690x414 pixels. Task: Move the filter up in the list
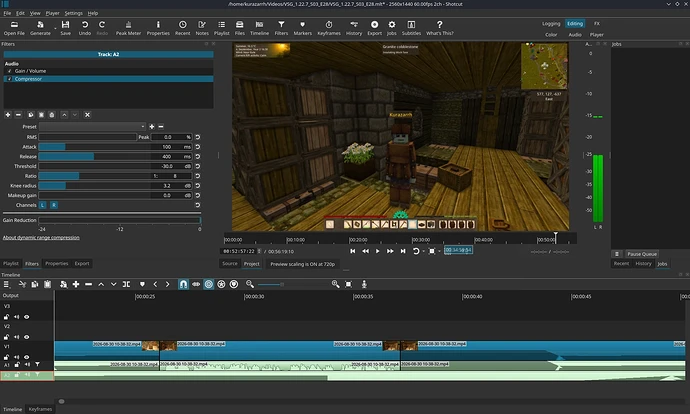[64, 115]
